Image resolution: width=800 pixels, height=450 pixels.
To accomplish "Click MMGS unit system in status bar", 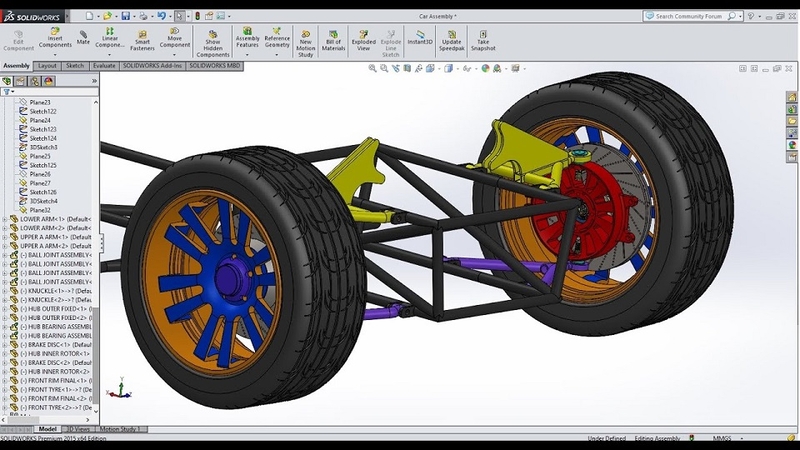I will pos(721,438).
